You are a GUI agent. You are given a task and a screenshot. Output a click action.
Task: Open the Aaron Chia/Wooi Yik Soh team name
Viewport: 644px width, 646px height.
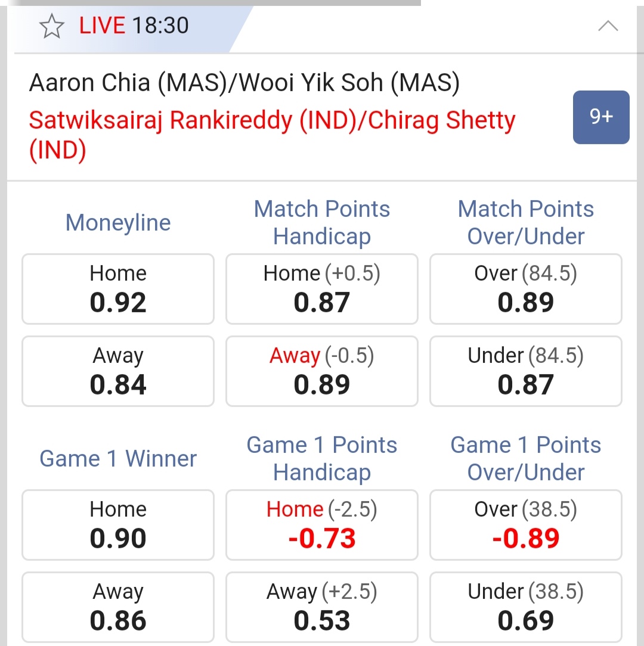click(x=244, y=83)
